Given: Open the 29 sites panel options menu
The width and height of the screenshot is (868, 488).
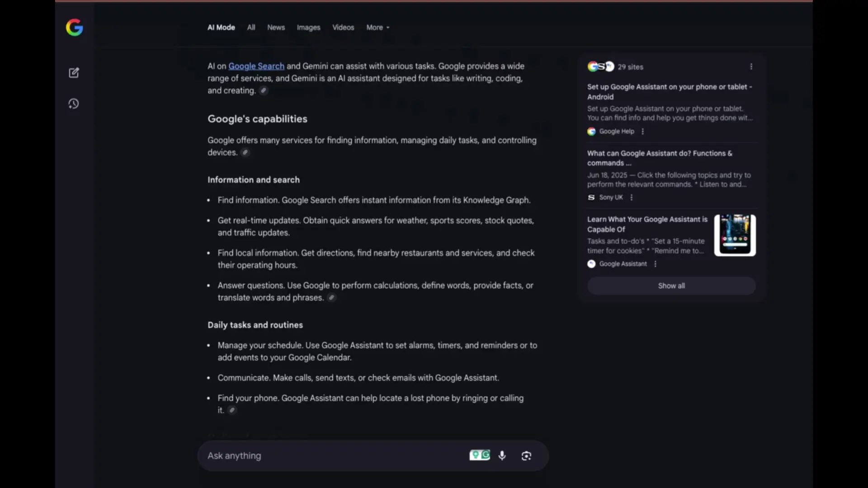Looking at the screenshot, I should pos(751,67).
